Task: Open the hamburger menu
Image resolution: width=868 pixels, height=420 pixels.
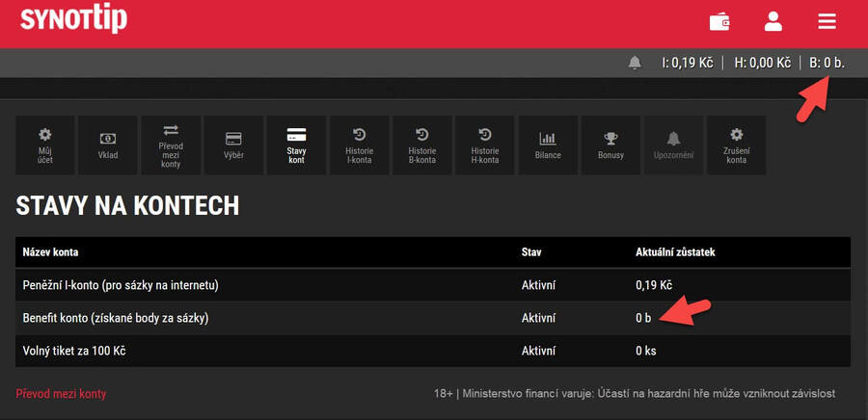Action: [x=827, y=21]
